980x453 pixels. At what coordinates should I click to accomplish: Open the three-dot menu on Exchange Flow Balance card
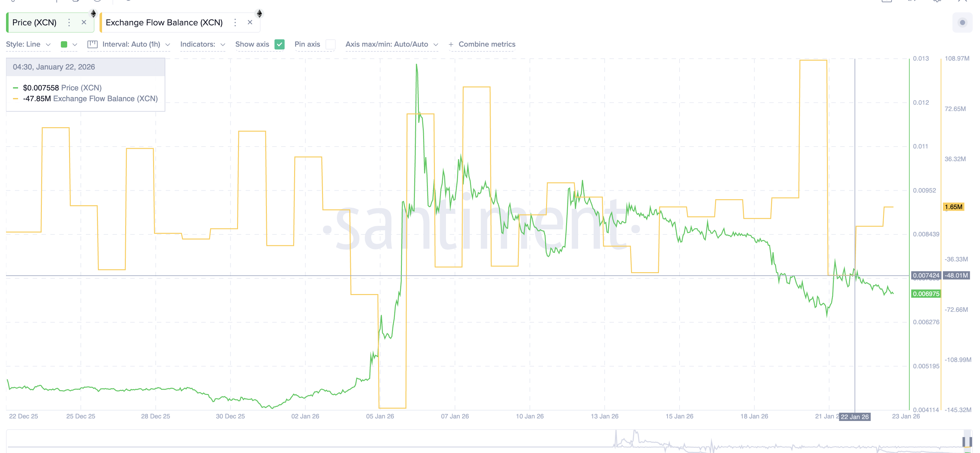point(235,23)
